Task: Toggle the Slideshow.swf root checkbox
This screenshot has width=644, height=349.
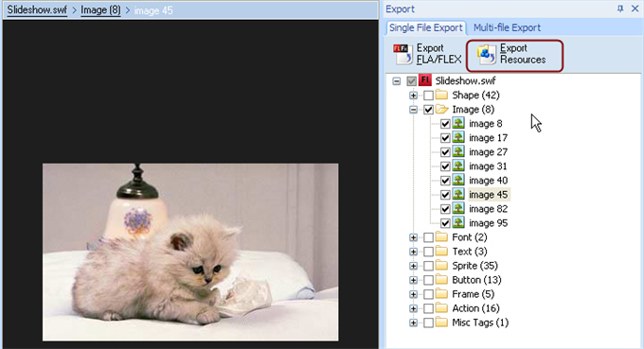Action: (x=412, y=81)
